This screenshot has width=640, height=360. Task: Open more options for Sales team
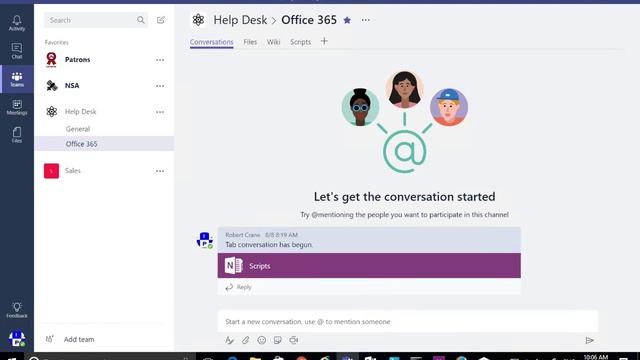coord(160,171)
